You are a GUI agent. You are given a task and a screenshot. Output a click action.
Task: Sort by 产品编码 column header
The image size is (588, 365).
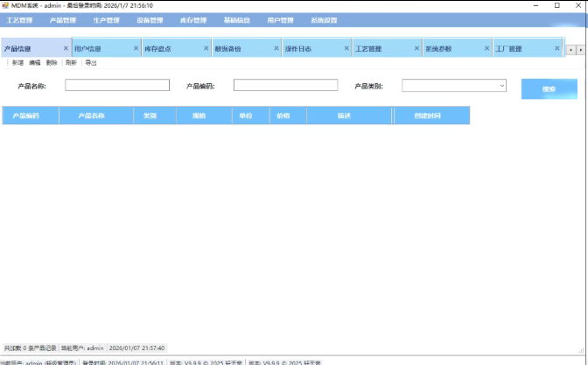tap(31, 116)
